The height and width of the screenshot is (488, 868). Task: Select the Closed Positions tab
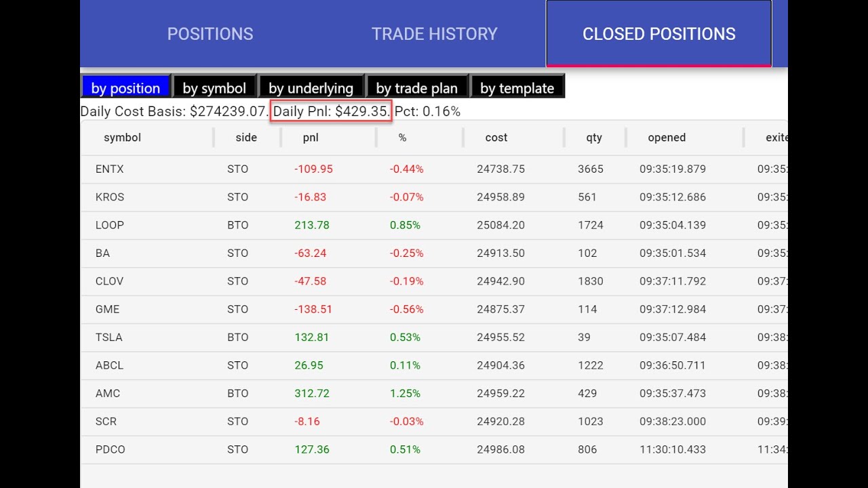pos(658,34)
